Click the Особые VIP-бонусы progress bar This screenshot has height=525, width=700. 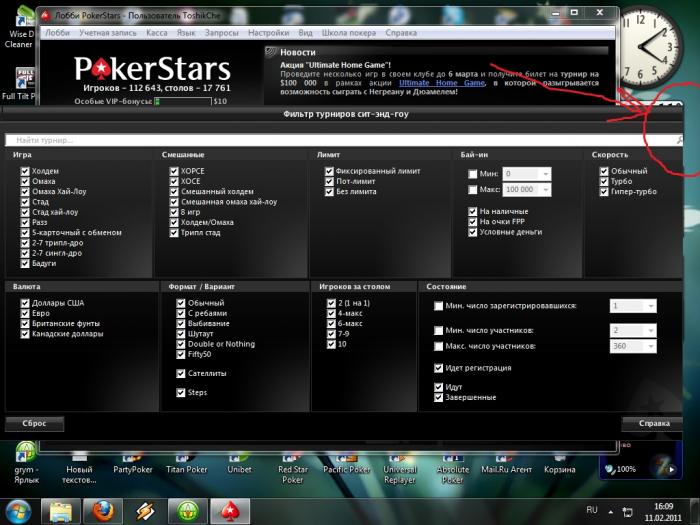[183, 101]
